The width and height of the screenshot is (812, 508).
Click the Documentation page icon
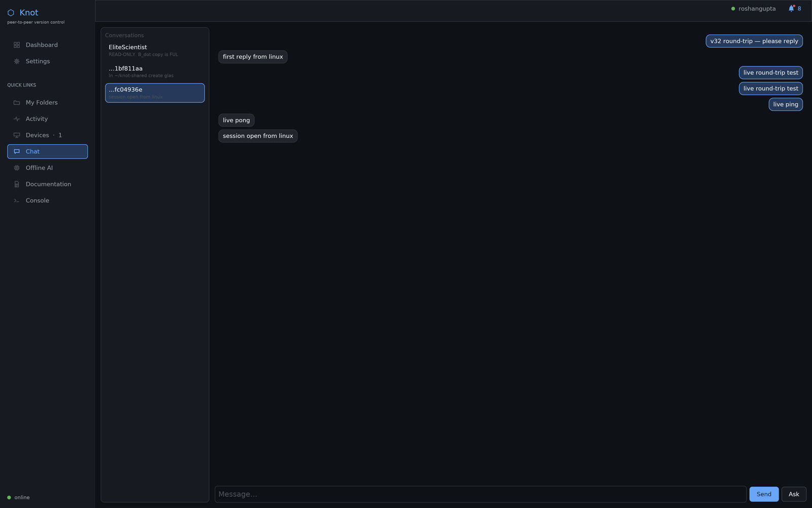coord(17,184)
